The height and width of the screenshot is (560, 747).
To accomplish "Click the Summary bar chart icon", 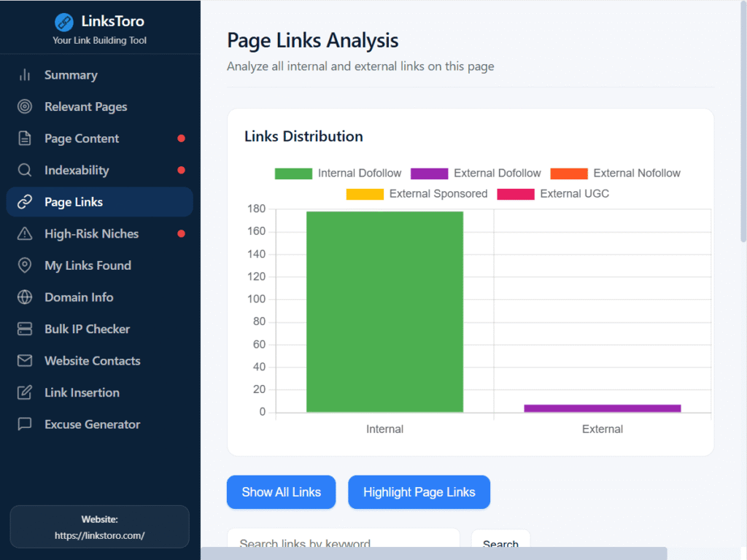I will (25, 75).
